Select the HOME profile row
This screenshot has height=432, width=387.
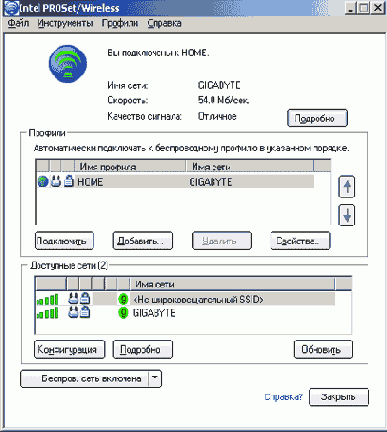(175, 182)
